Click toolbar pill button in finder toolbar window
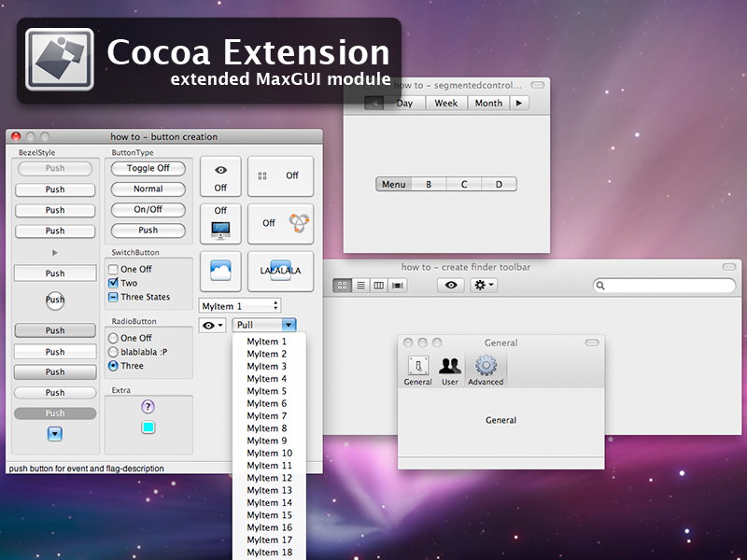The image size is (747, 560). pyautogui.click(x=729, y=267)
